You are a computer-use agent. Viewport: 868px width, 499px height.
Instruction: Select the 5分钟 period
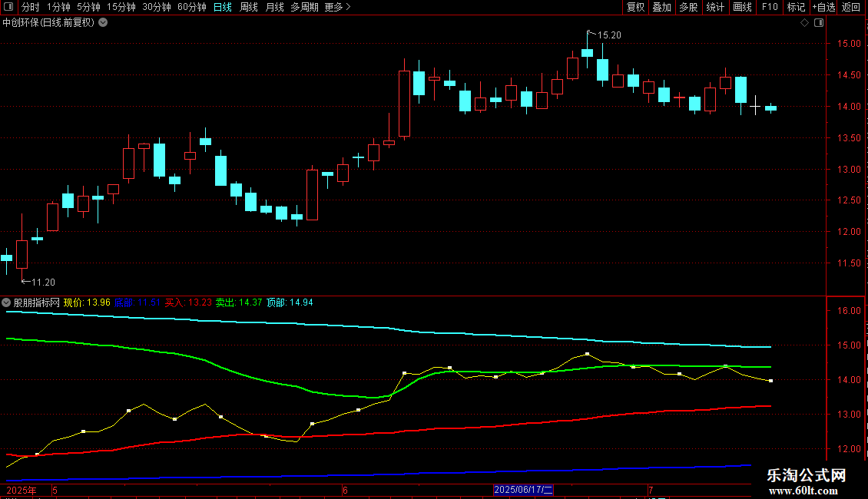[88, 7]
